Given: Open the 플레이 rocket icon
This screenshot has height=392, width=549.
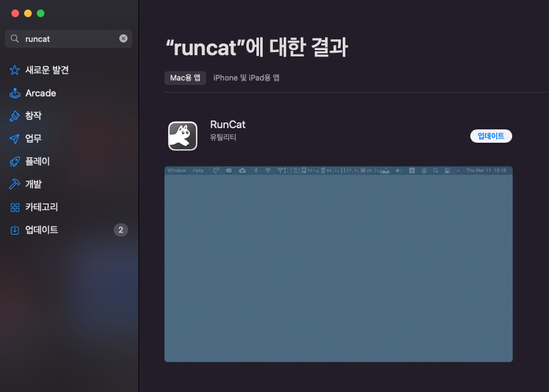Looking at the screenshot, I should pos(15,161).
